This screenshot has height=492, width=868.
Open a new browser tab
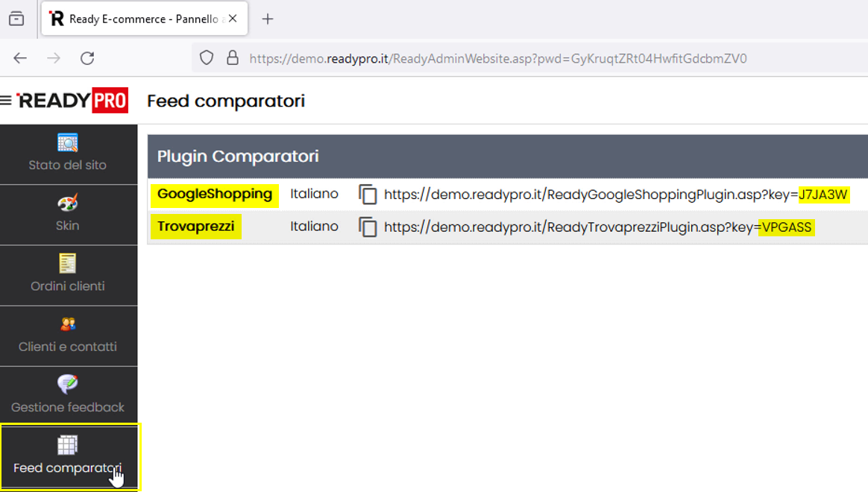[268, 19]
